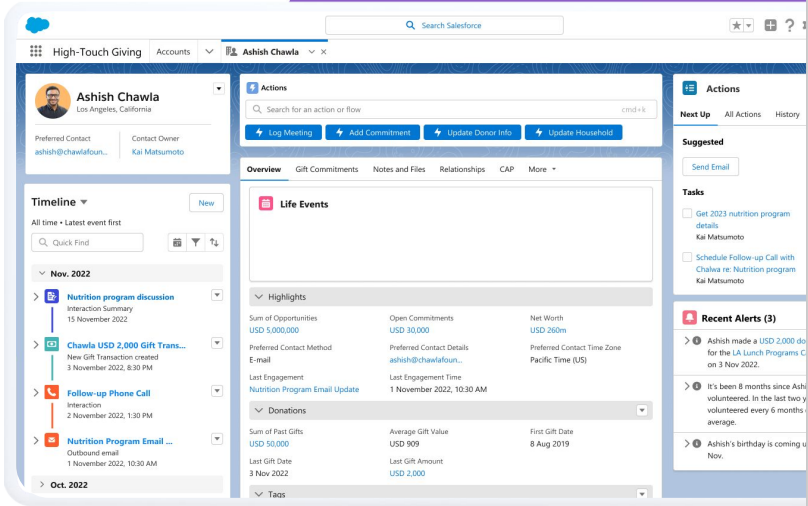Click the New timeline button

point(206,203)
